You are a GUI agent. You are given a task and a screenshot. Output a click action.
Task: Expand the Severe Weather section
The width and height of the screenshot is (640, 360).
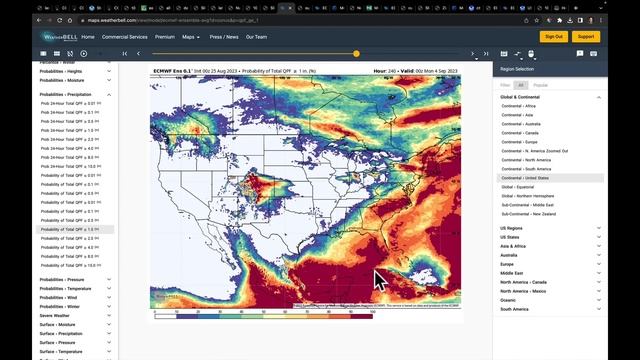click(x=75, y=316)
